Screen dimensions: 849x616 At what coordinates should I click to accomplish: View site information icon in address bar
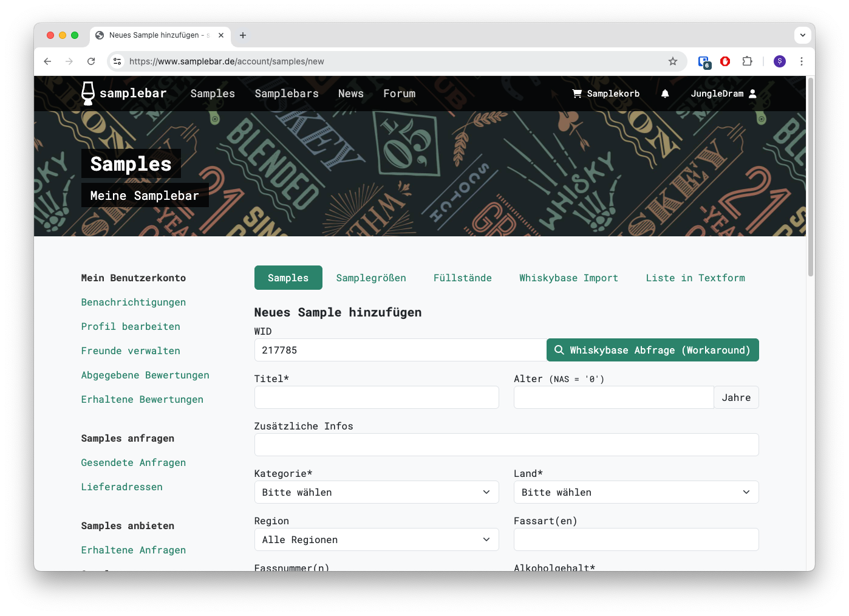click(x=118, y=61)
